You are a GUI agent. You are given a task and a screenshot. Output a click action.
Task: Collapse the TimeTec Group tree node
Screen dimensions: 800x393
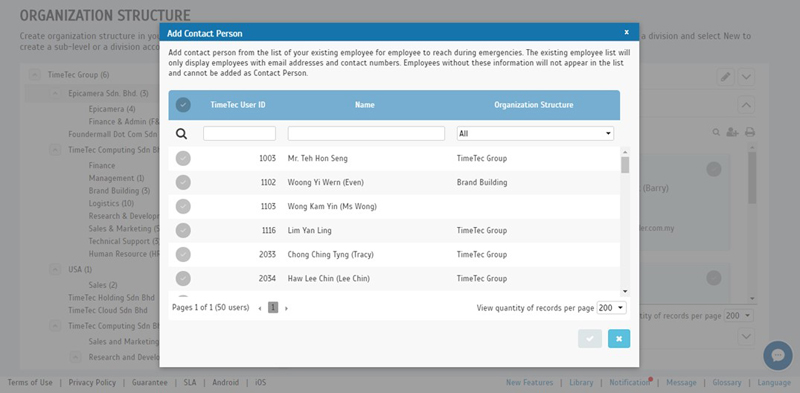pos(35,75)
